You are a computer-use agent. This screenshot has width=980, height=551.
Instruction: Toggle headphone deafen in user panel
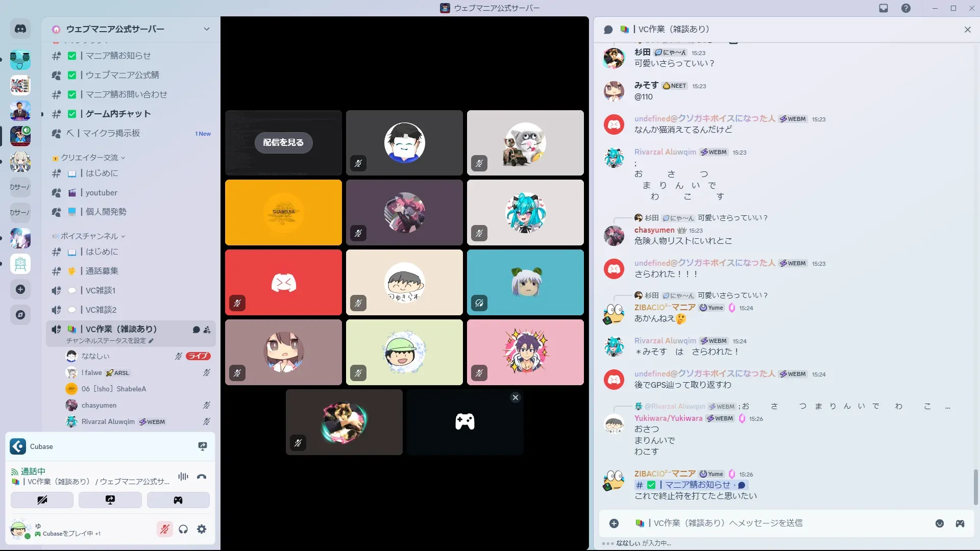183,529
